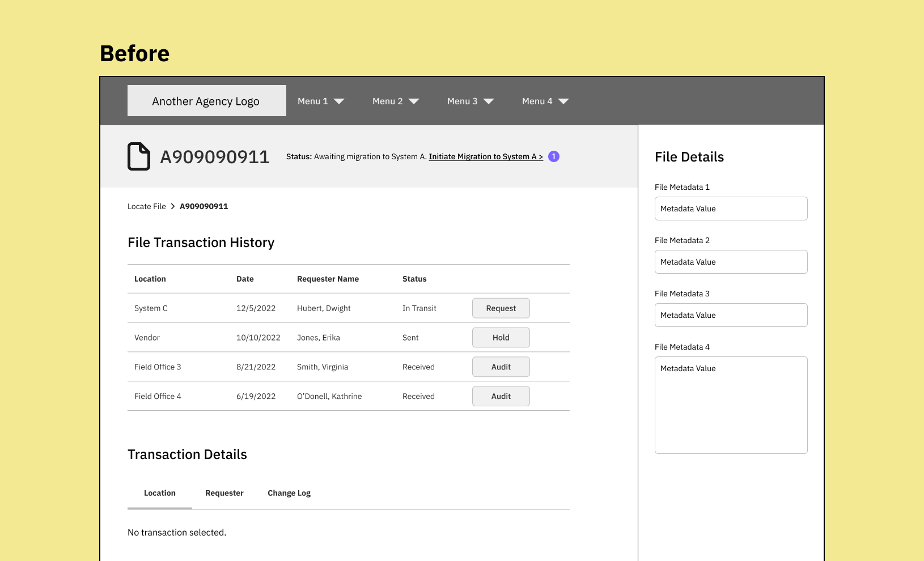924x561 pixels.
Task: Click the File Metadata 1 input field
Action: (x=731, y=209)
